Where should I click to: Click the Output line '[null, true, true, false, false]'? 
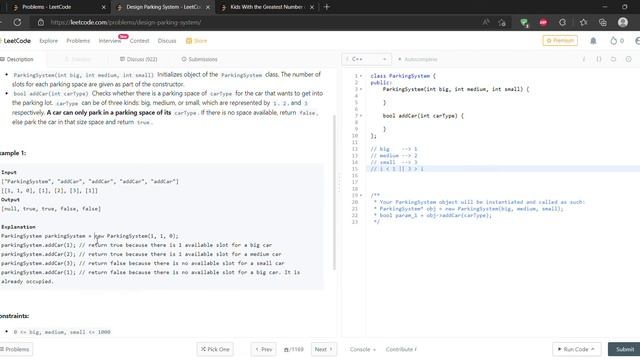[x=51, y=209]
